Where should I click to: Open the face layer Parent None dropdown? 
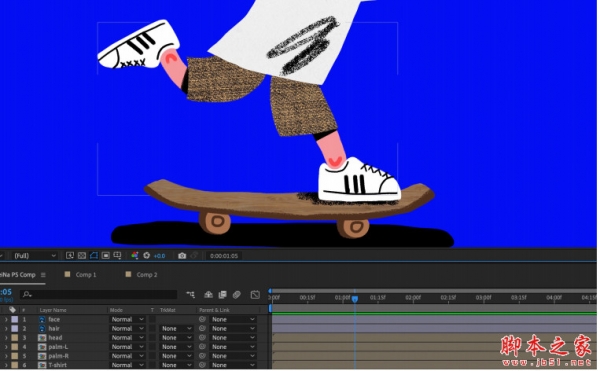coord(233,319)
